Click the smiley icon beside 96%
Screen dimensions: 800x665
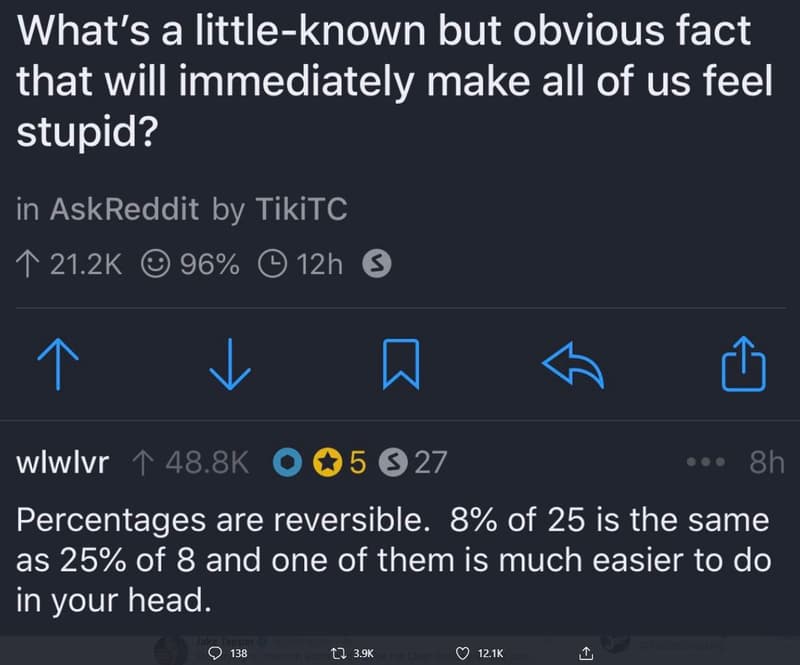158,263
